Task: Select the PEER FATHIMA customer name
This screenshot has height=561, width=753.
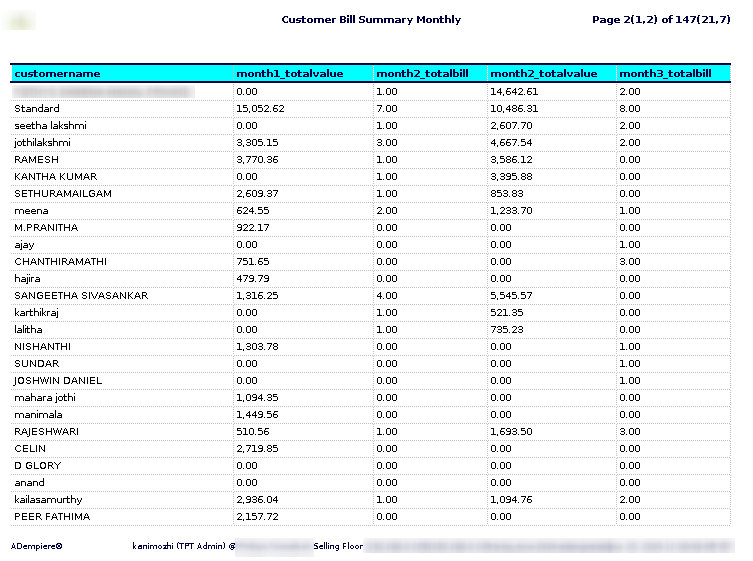Action: click(x=52, y=517)
